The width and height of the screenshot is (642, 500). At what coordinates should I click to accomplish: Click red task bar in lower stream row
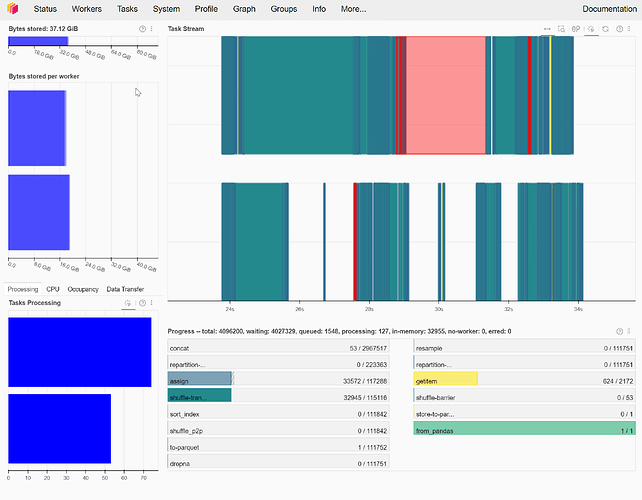pos(355,242)
